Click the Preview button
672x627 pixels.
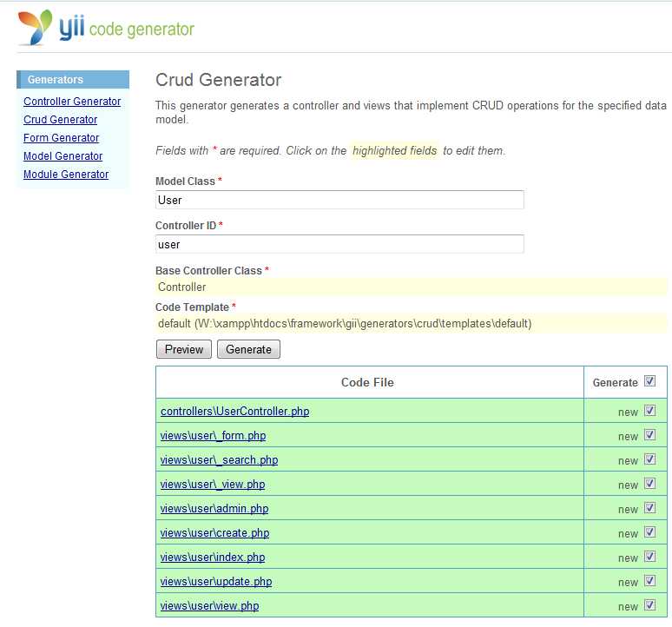[x=184, y=349]
